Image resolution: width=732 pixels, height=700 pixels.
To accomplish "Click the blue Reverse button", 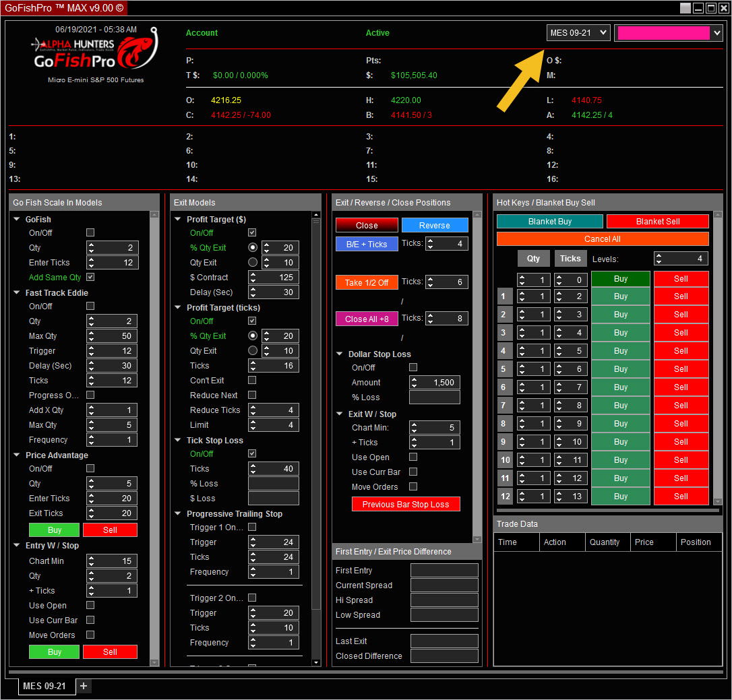I will coord(435,226).
